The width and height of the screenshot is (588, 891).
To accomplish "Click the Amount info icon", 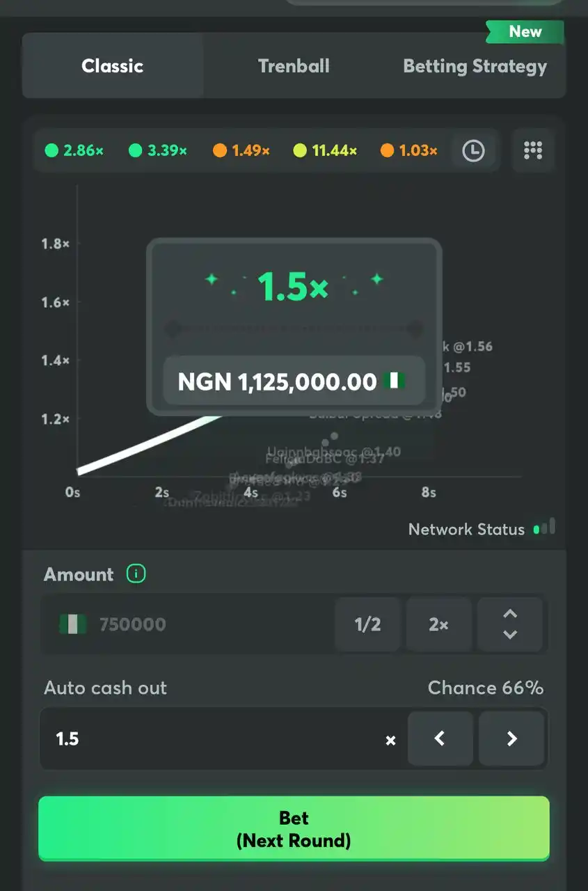I will (136, 574).
